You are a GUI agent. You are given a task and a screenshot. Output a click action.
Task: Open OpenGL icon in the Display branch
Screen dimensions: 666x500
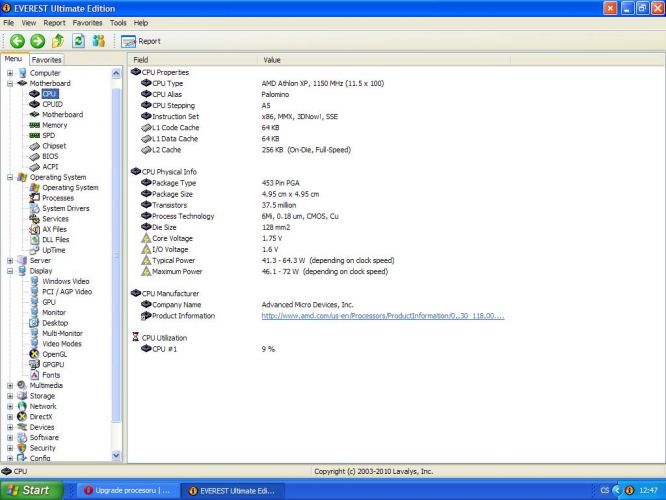coord(34,354)
